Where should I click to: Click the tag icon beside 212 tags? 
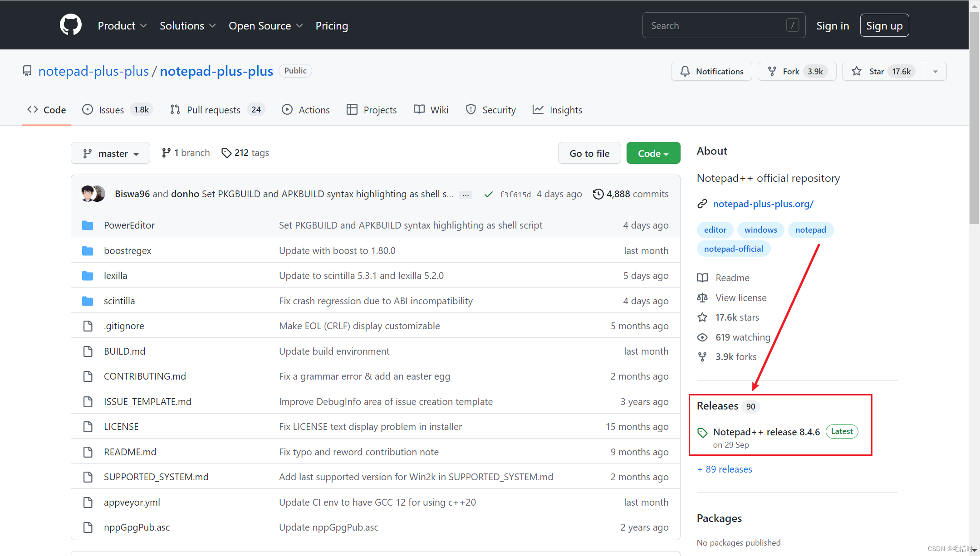226,153
